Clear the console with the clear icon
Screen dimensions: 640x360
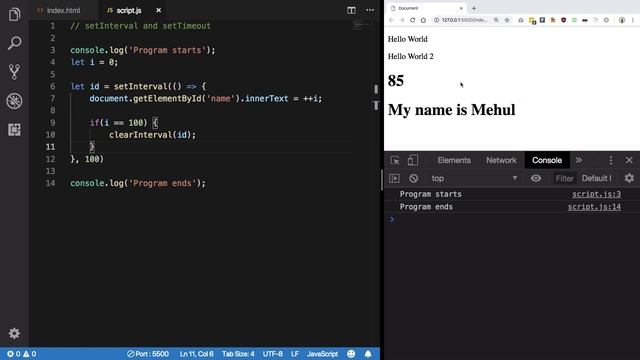coord(413,178)
